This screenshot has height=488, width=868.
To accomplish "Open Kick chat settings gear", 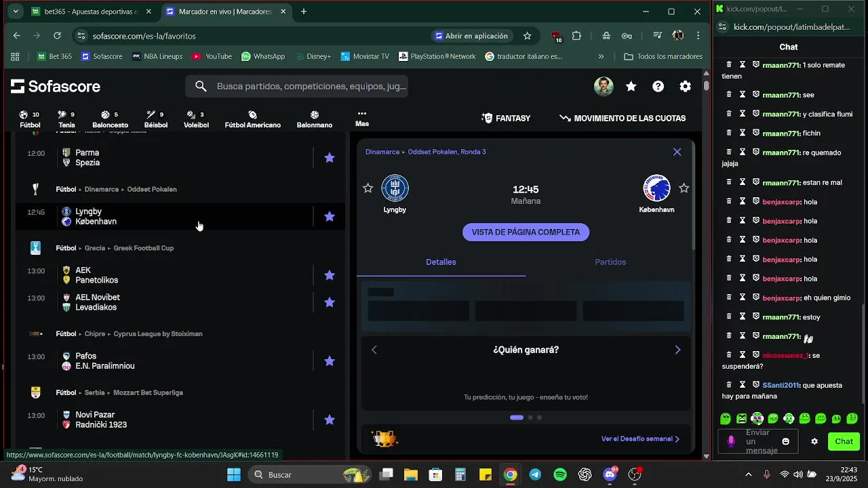I will 814,441.
